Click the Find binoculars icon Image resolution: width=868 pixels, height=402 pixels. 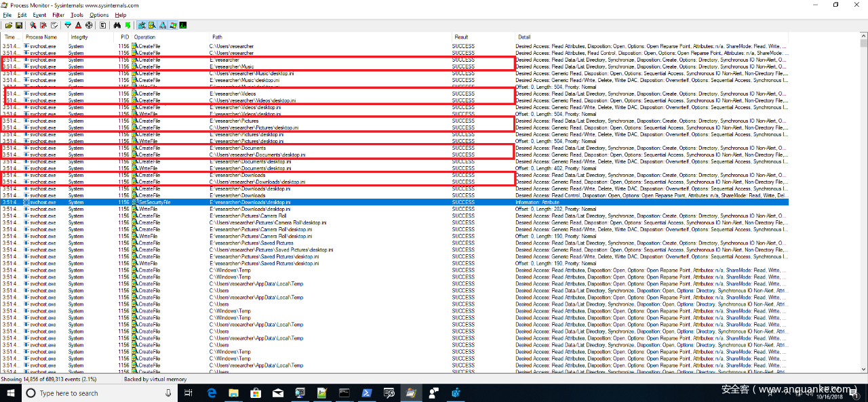(117, 25)
